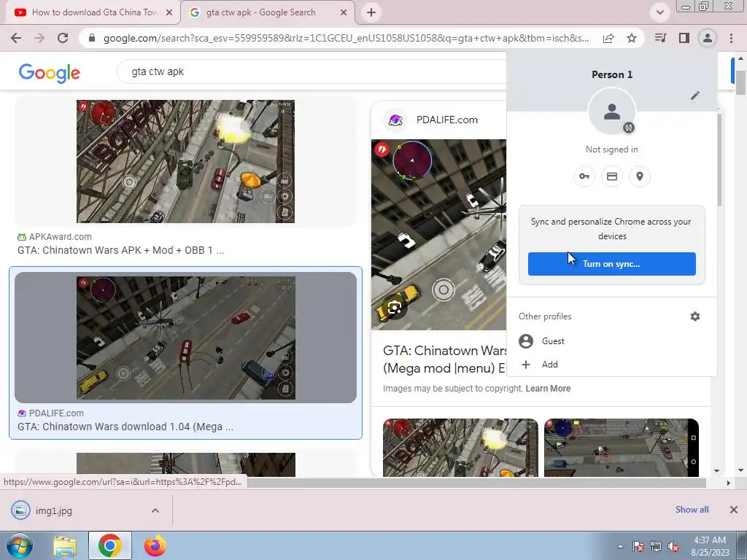Click the horizontal scrollbar right arrow
The width and height of the screenshot is (747, 560).
click(x=729, y=483)
